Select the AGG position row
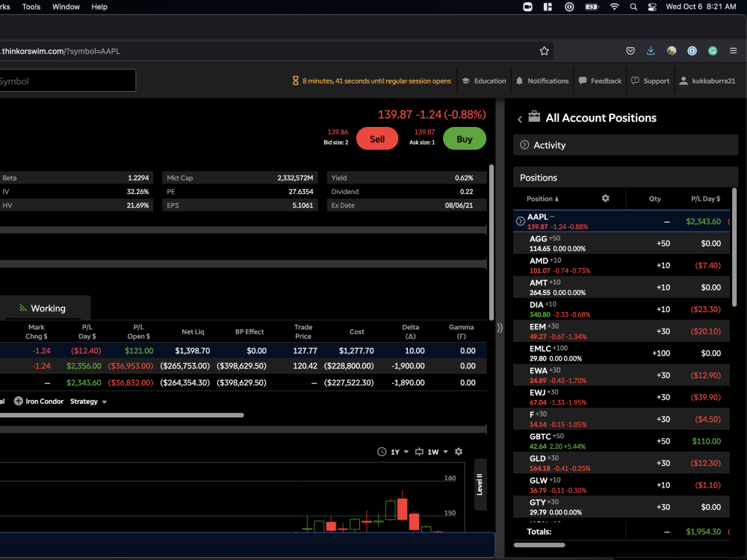The width and height of the screenshot is (747, 560). click(622, 243)
